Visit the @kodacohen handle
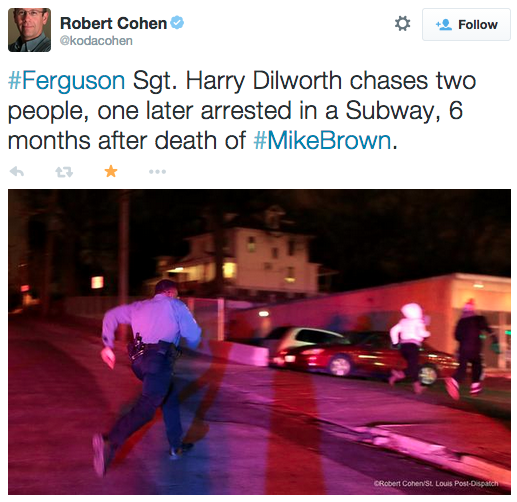Viewport: 517px width, 502px height. pyautogui.click(x=96, y=41)
